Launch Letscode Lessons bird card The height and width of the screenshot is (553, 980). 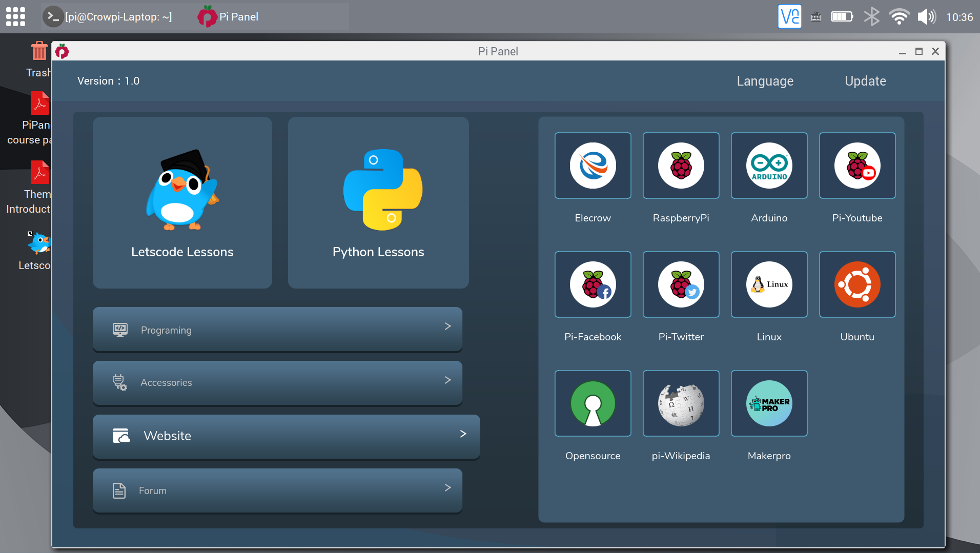click(182, 202)
